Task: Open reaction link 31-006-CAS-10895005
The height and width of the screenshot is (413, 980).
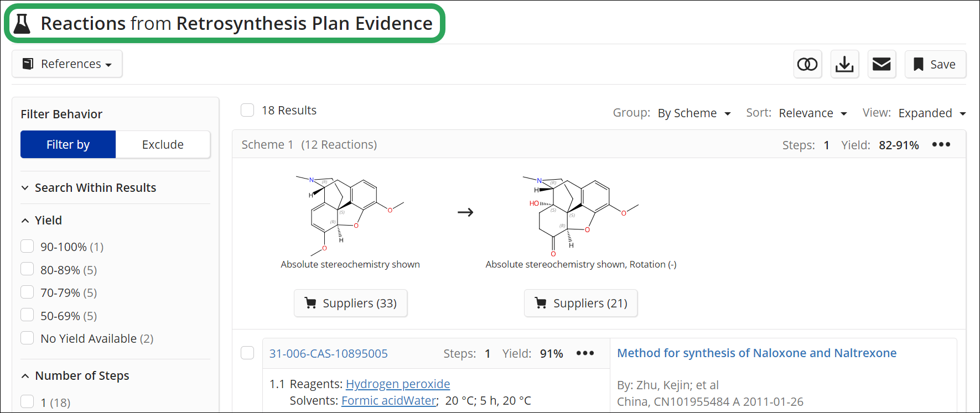Action: [x=328, y=353]
